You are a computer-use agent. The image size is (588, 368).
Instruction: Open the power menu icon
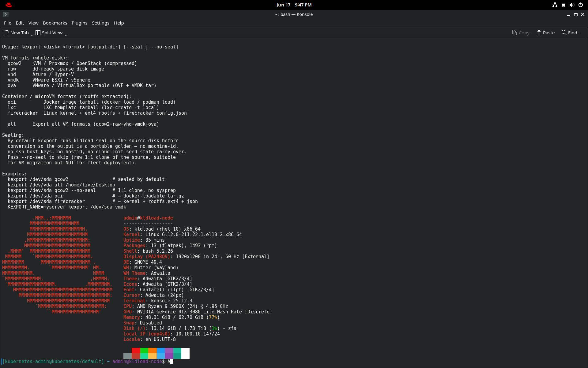point(580,5)
